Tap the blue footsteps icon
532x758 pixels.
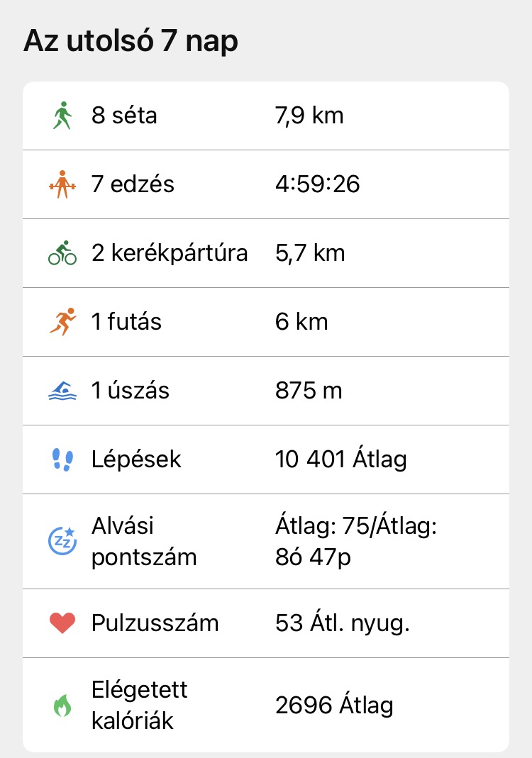coord(62,459)
